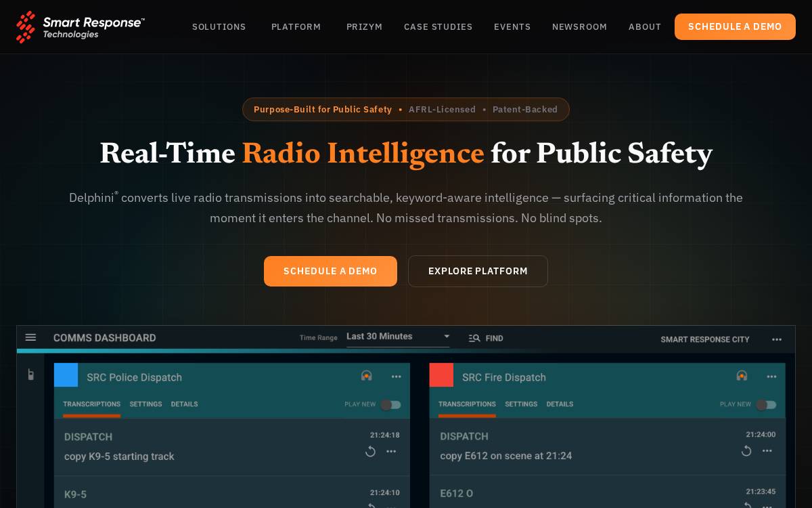
Task: Open the Time Range dropdown
Action: [398, 337]
